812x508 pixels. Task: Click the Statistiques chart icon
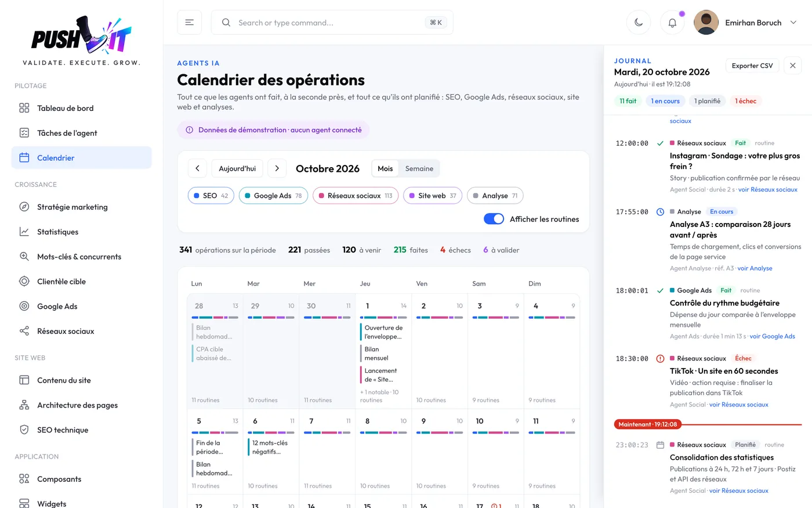coord(24,232)
